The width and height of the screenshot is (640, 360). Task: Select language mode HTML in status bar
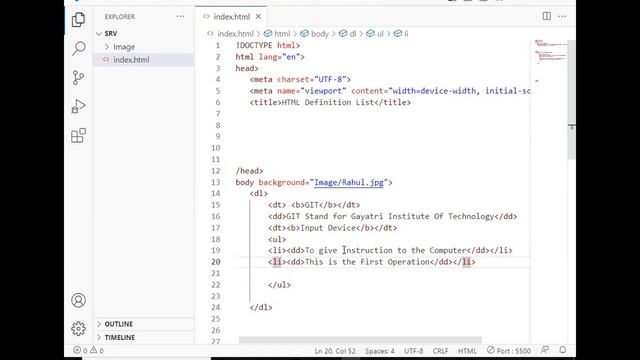tap(467, 351)
